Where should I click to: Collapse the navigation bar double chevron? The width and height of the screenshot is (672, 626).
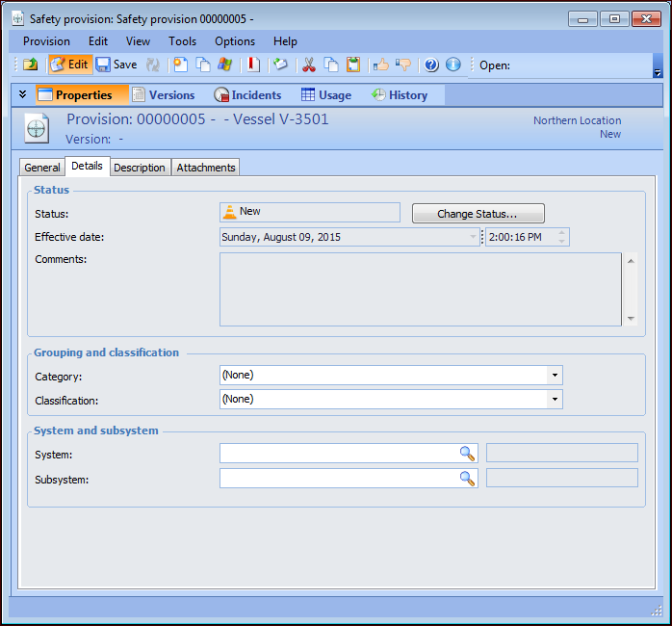23,94
